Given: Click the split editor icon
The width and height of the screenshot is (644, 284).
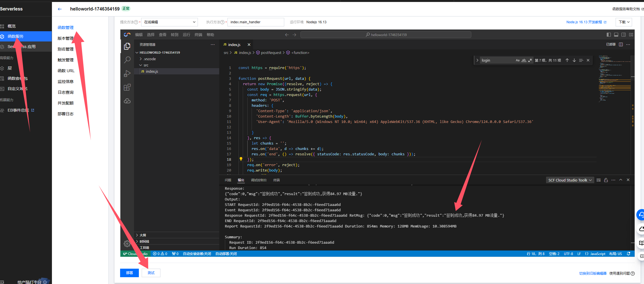Looking at the screenshot, I should pyautogui.click(x=621, y=45).
